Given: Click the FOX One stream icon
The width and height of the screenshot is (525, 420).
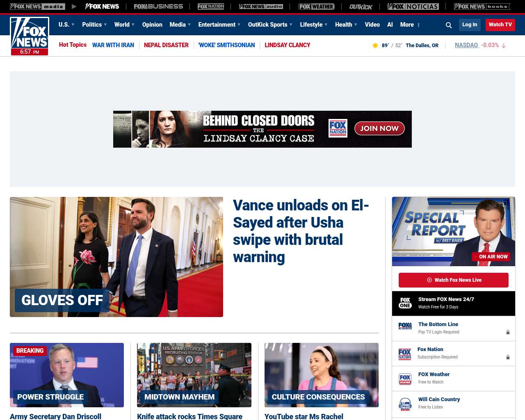Looking at the screenshot, I should pos(405,303).
